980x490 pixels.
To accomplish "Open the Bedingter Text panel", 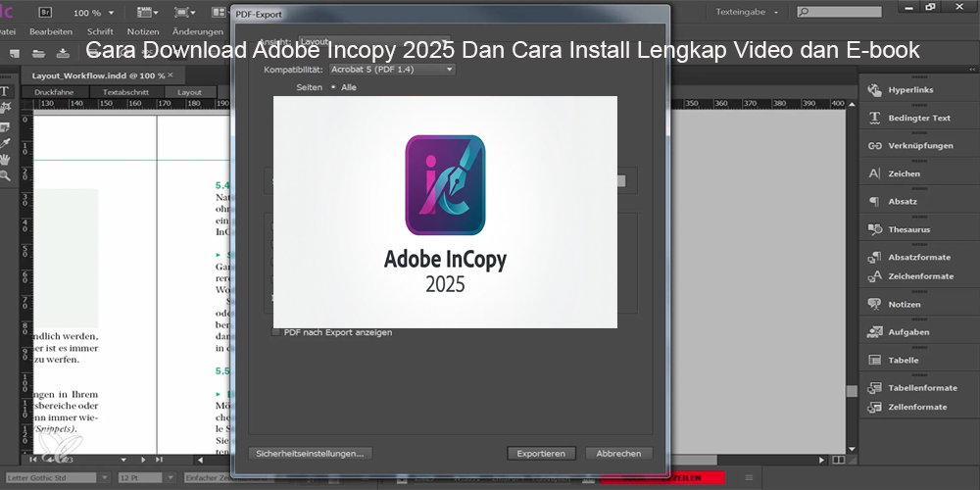I will click(x=917, y=118).
